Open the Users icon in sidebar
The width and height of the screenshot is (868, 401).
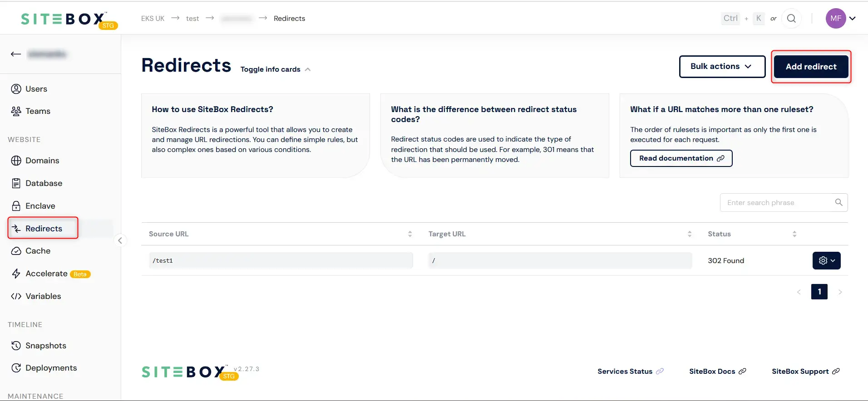(x=16, y=89)
